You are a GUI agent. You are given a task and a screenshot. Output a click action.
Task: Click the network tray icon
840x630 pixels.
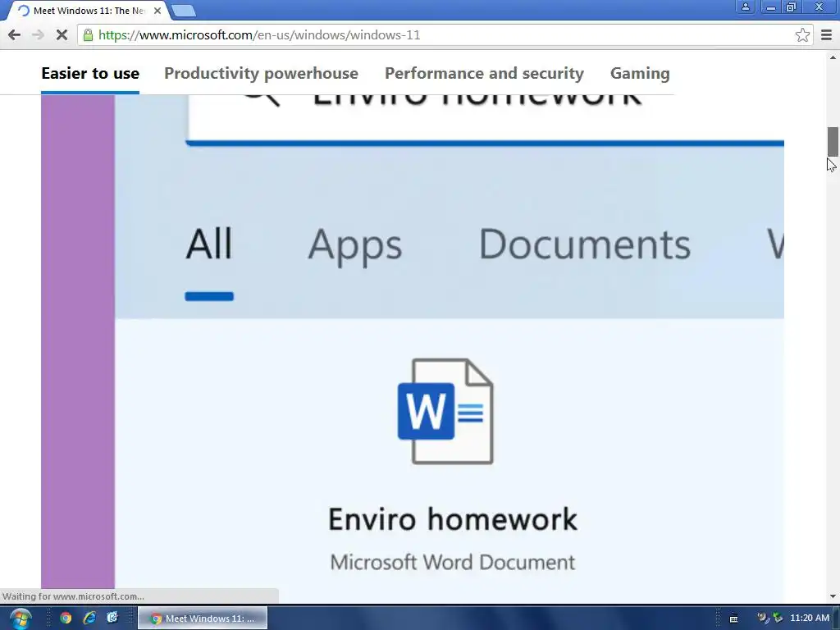[778, 619]
